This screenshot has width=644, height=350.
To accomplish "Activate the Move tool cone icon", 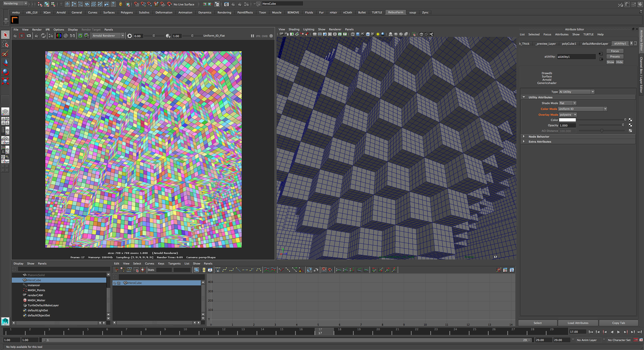I will (x=5, y=63).
